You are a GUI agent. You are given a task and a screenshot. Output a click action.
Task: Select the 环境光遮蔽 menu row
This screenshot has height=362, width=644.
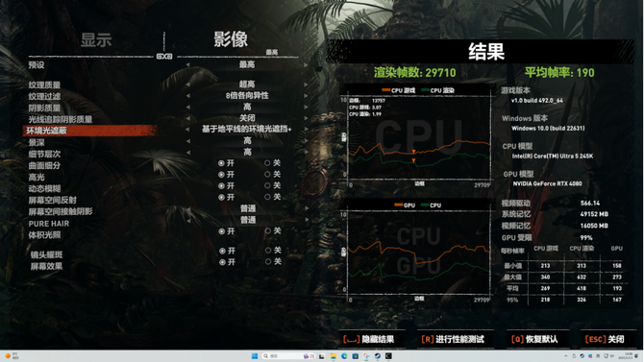[x=90, y=131]
